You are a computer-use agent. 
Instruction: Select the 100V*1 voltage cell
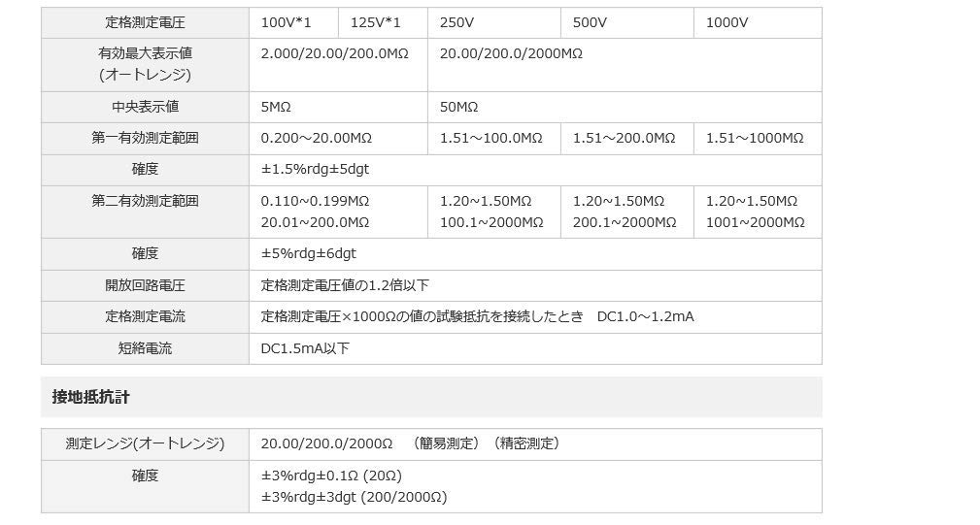point(292,22)
